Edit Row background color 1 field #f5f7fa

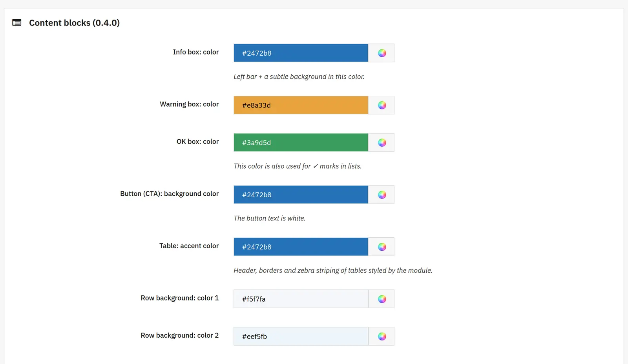coord(301,299)
